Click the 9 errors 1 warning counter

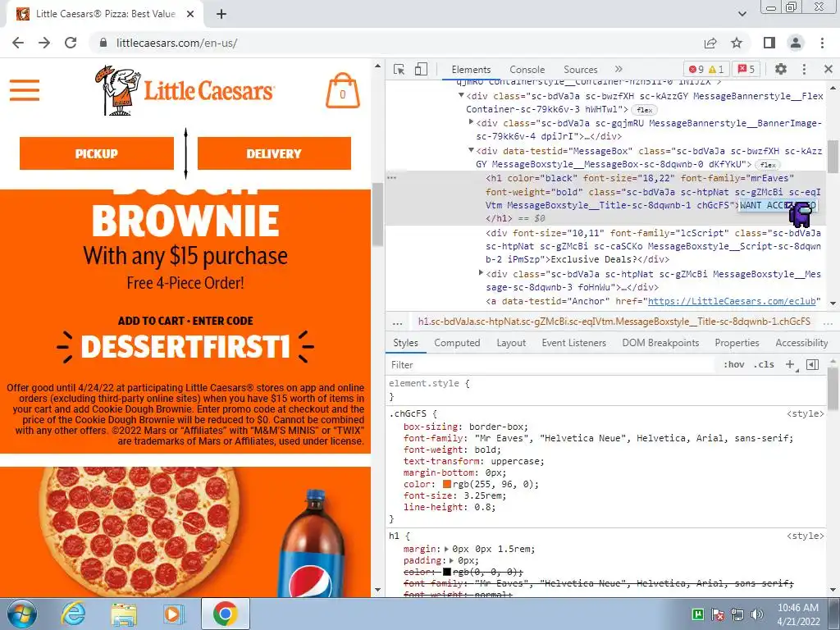[706, 69]
